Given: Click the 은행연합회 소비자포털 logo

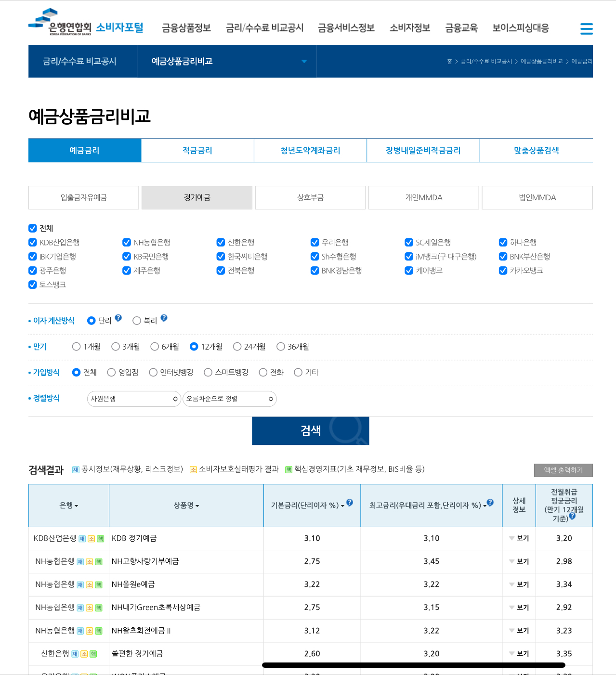Looking at the screenshot, I should coord(86,23).
